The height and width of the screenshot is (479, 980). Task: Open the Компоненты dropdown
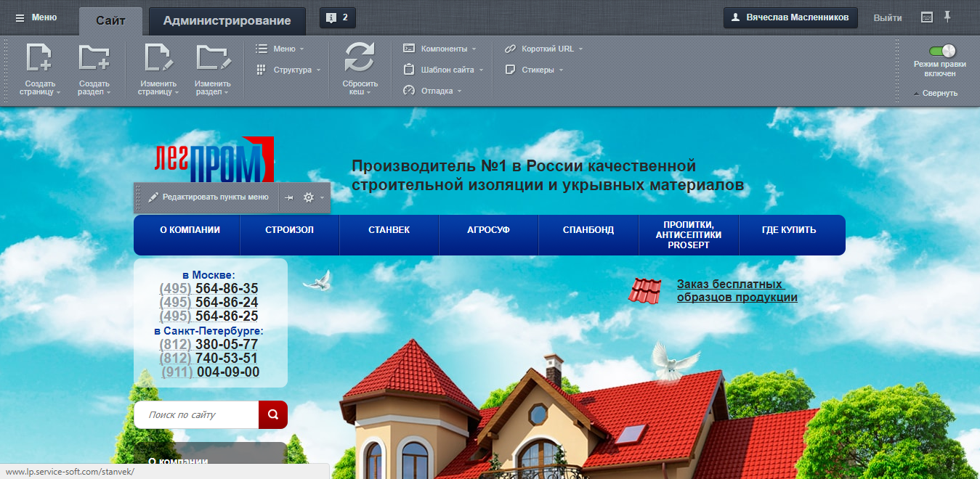click(x=440, y=49)
